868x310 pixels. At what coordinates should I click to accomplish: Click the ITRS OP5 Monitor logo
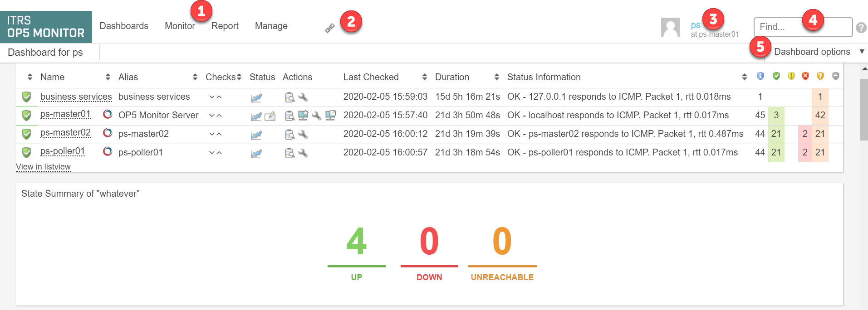46,27
